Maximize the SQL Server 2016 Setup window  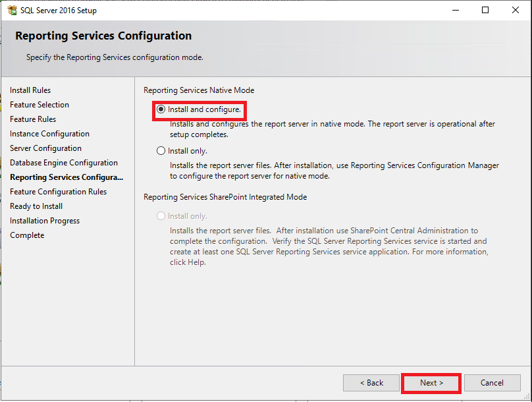coord(485,10)
